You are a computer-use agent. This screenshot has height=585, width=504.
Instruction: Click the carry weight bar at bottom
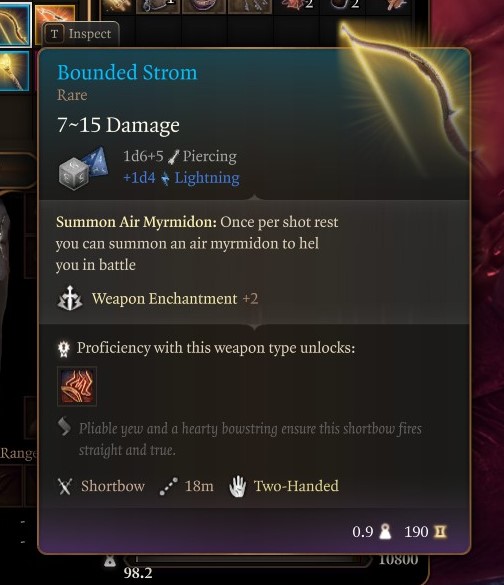(x=246, y=560)
